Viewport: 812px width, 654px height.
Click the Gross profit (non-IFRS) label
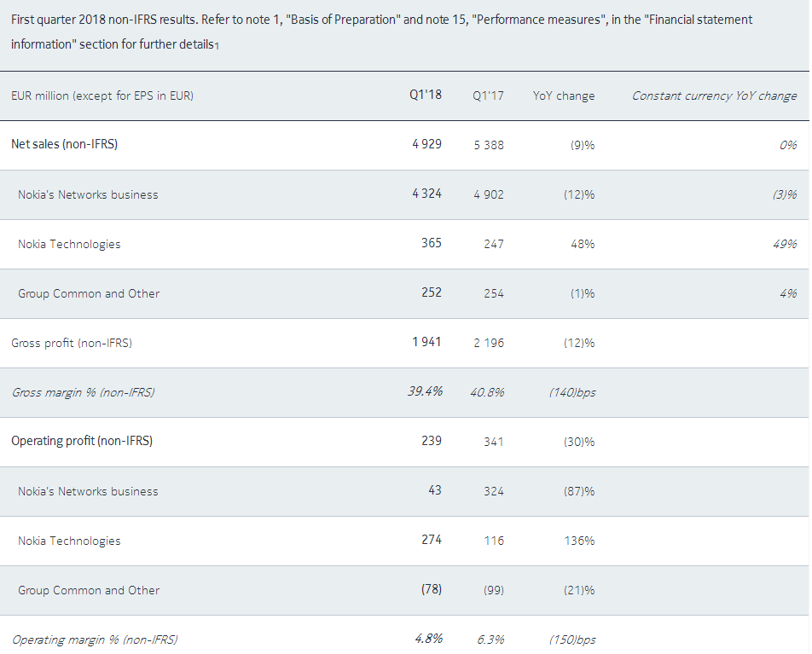(72, 343)
